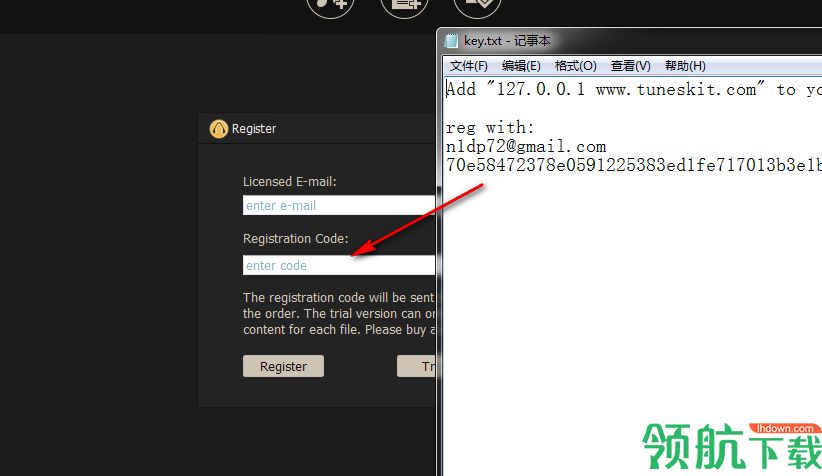The width and height of the screenshot is (822, 476).
Task: Click the Licensed E-mail input field
Action: tap(339, 205)
